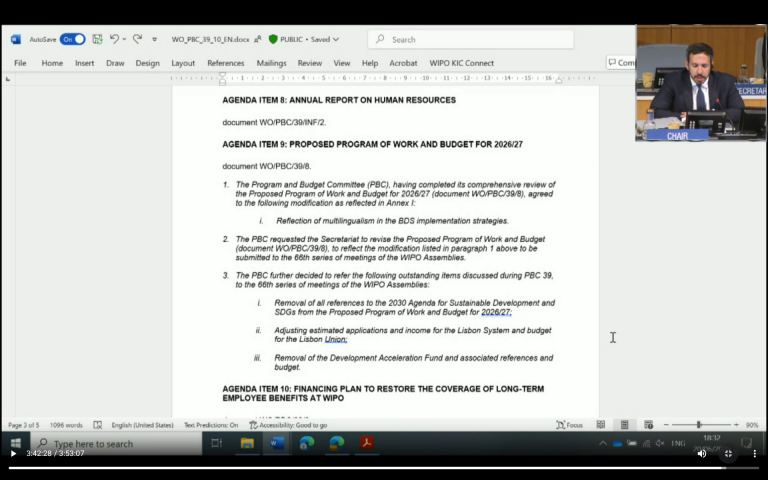Switch to the WIPO KIC Connect tab
The height and width of the screenshot is (480, 768).
pos(461,63)
